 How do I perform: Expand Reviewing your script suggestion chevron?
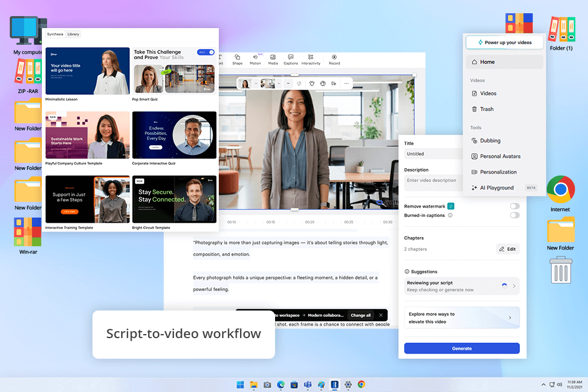pyautogui.click(x=514, y=286)
